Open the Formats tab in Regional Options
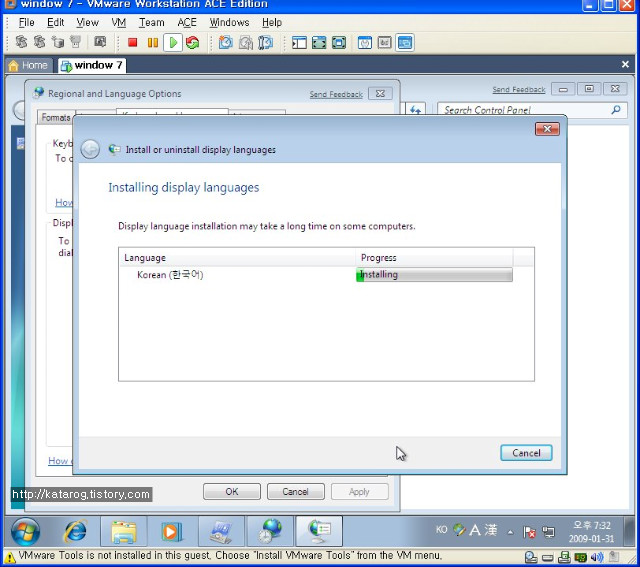 click(56, 118)
